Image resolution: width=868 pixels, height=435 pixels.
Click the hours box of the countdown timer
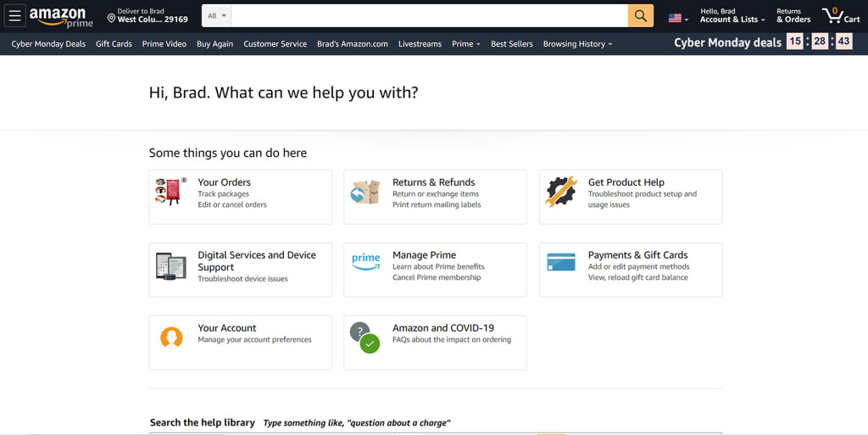(795, 41)
